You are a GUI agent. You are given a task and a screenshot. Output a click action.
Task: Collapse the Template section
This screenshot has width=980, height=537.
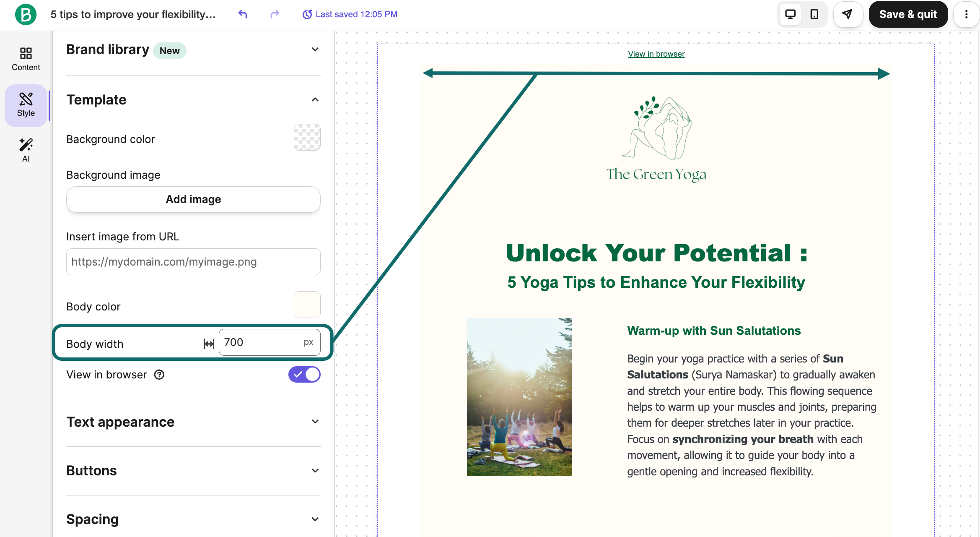coord(315,100)
